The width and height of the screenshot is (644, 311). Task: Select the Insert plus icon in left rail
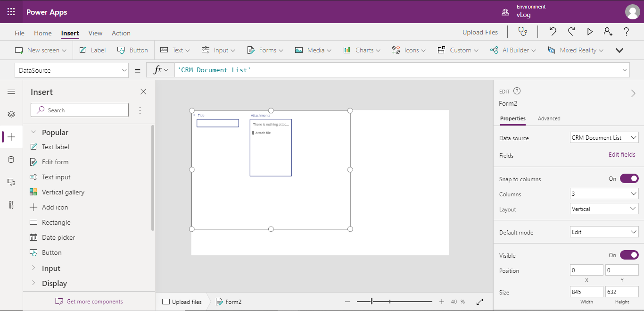click(x=11, y=137)
